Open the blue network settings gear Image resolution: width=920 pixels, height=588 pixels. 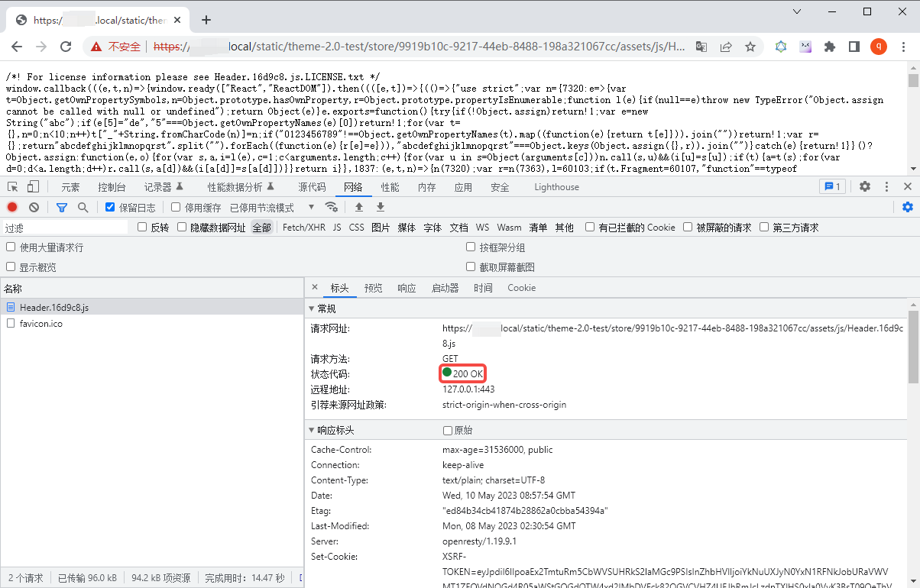(x=908, y=207)
